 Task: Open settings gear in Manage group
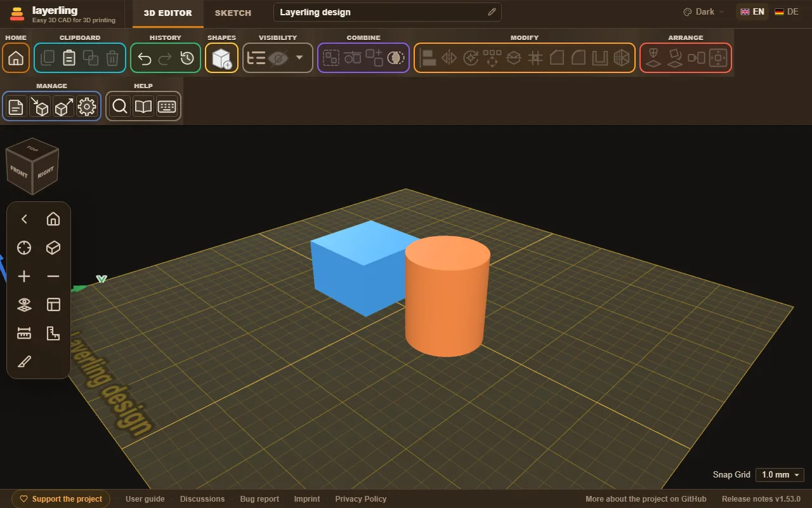point(86,107)
